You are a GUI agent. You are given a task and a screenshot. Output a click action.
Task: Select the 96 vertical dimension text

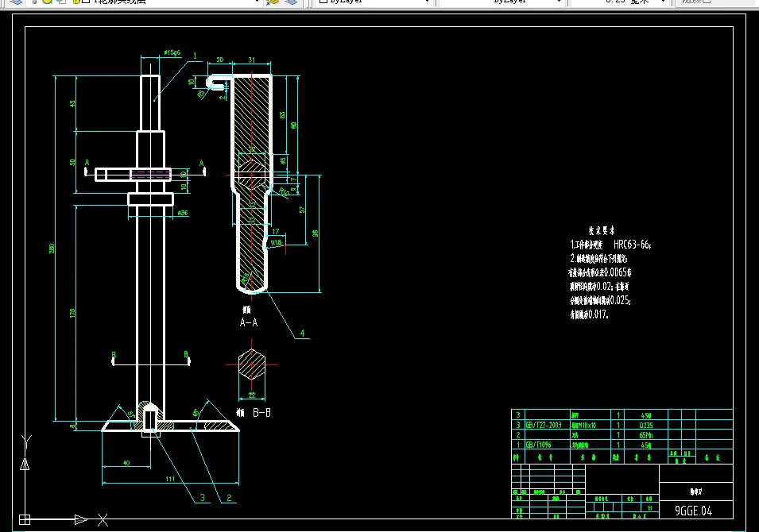click(x=315, y=233)
